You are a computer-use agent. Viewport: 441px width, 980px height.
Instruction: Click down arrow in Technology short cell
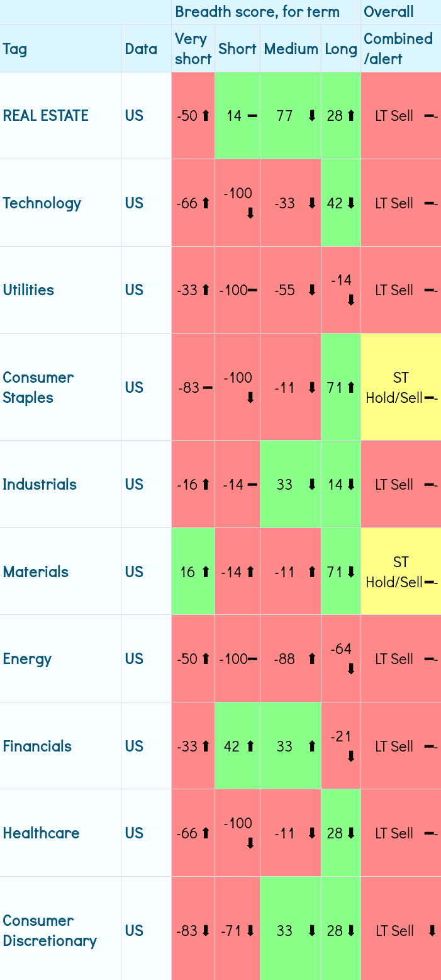(x=250, y=213)
